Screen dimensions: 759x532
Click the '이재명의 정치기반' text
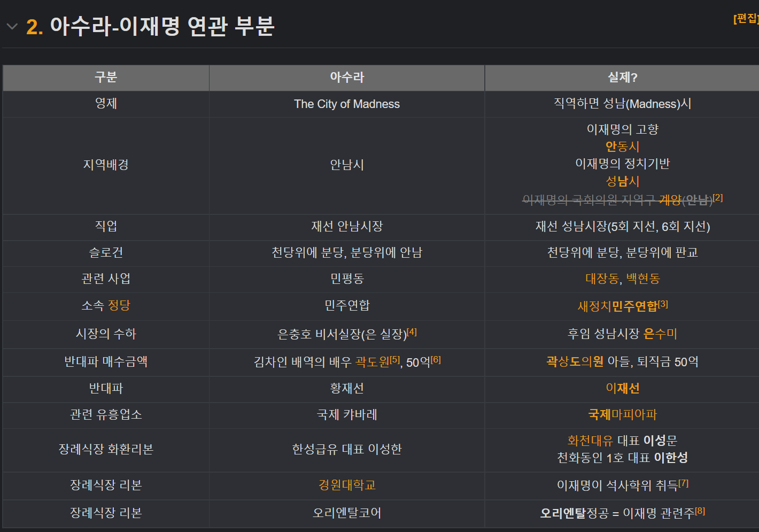622,164
